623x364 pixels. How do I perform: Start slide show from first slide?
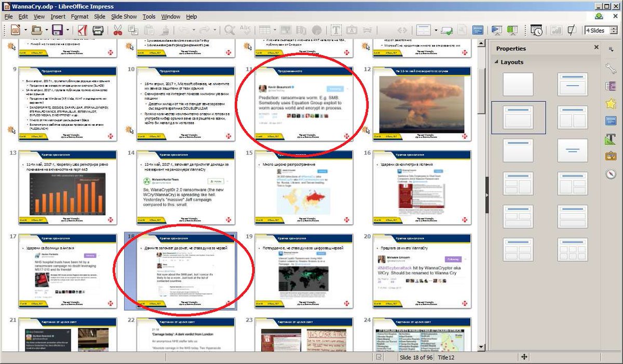[496, 30]
